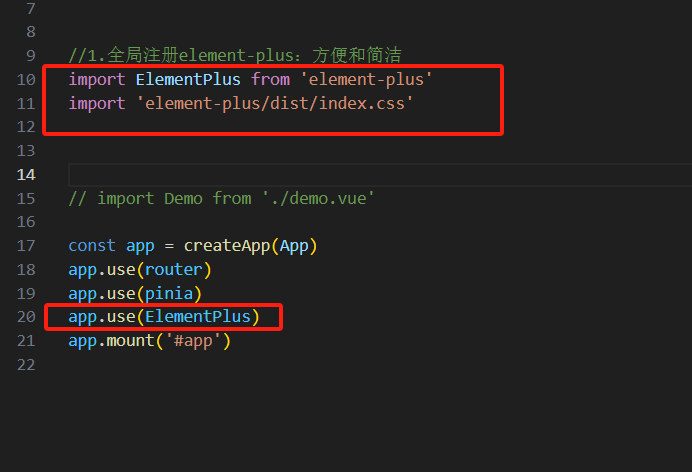Click line number 15 in gutter

[x=26, y=199]
